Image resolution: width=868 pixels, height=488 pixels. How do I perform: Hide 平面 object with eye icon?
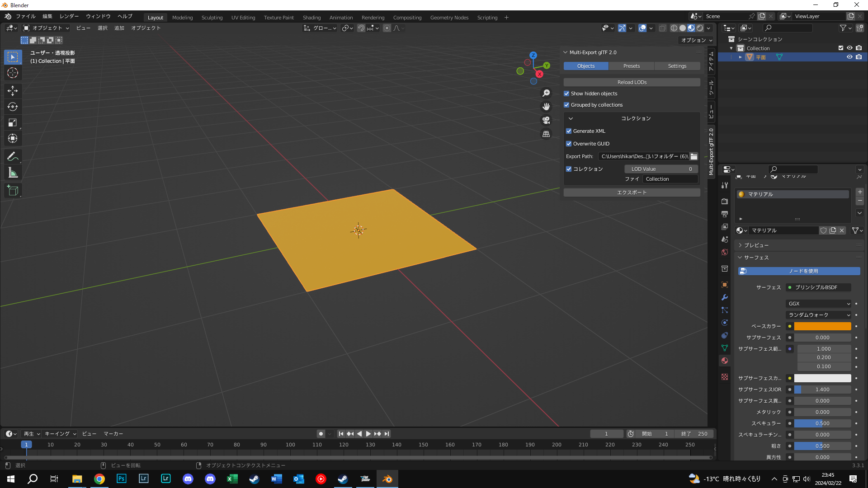tap(849, 57)
